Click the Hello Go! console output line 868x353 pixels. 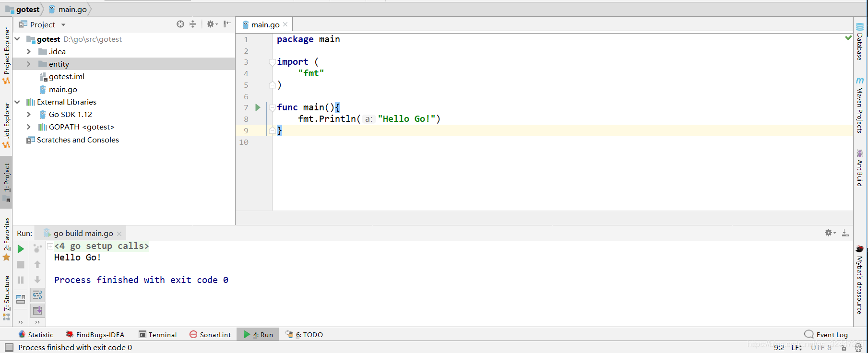pyautogui.click(x=77, y=258)
